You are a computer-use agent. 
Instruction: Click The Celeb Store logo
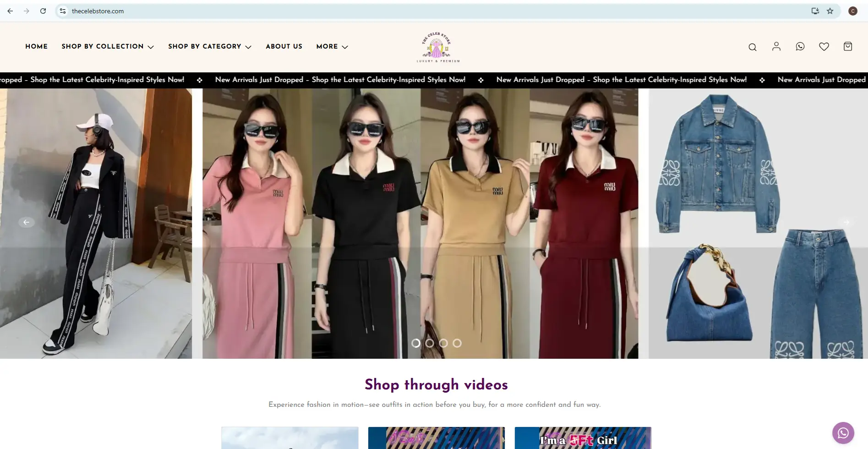(x=437, y=47)
